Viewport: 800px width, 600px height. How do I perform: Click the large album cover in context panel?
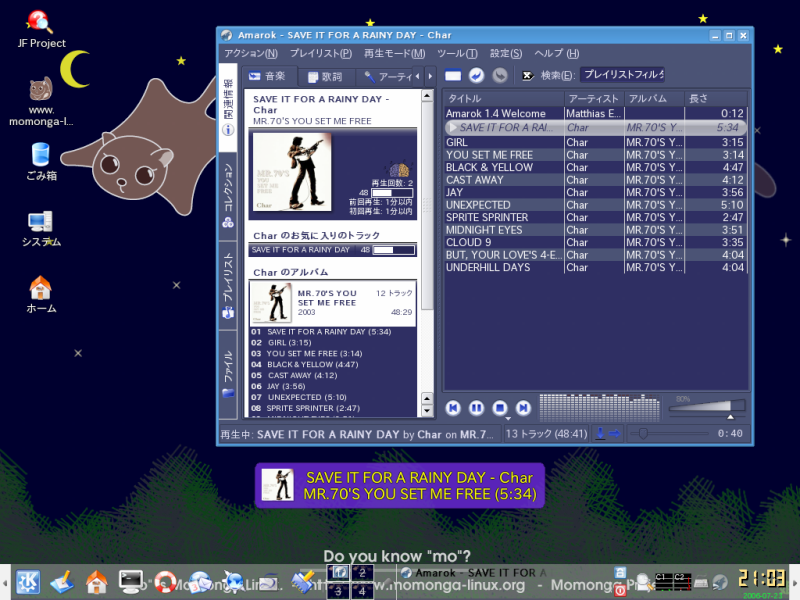[292, 172]
